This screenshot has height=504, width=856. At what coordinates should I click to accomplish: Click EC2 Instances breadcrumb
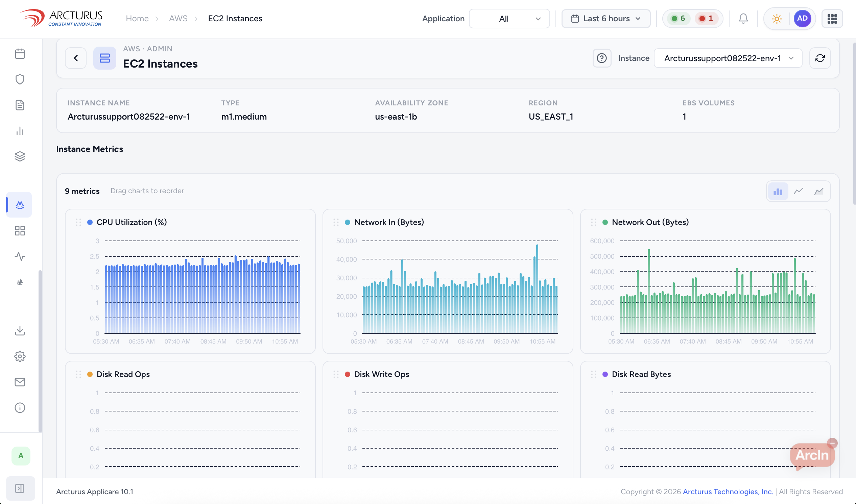(235, 18)
